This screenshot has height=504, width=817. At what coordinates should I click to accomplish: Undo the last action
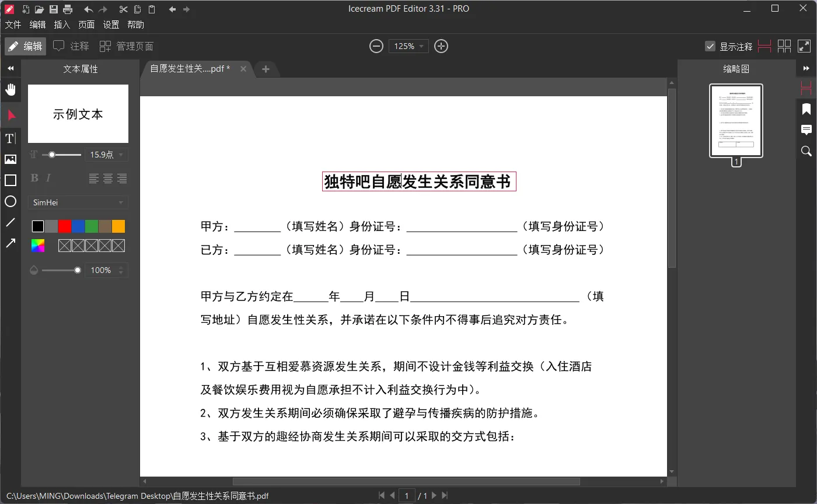click(89, 9)
